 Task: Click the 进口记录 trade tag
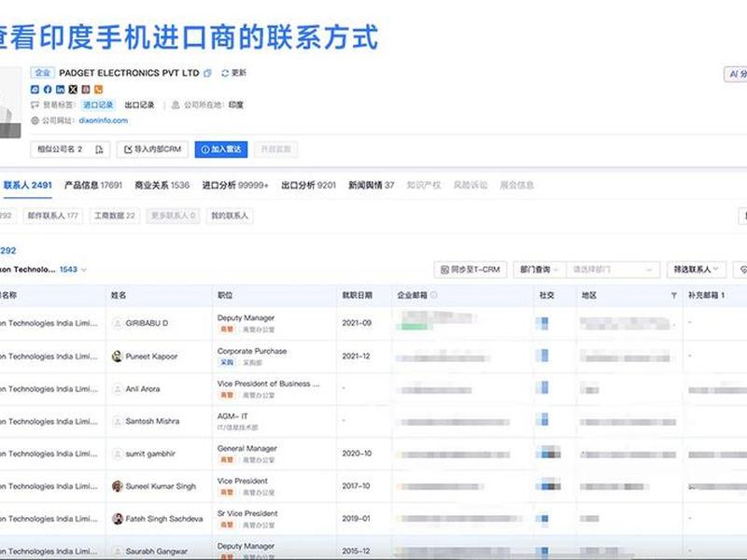pyautogui.click(x=98, y=105)
